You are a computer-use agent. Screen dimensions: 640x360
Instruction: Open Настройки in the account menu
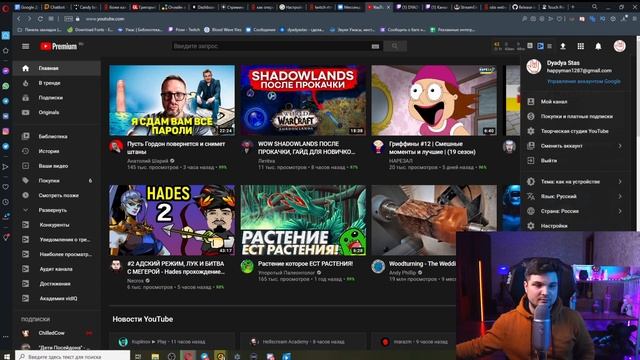point(576,226)
